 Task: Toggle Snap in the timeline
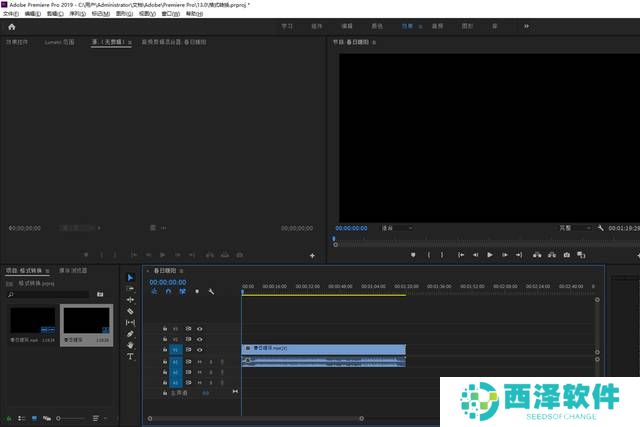169,291
